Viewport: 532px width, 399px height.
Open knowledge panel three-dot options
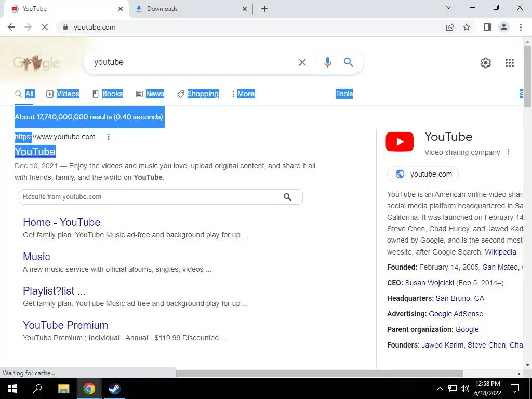pos(508,152)
